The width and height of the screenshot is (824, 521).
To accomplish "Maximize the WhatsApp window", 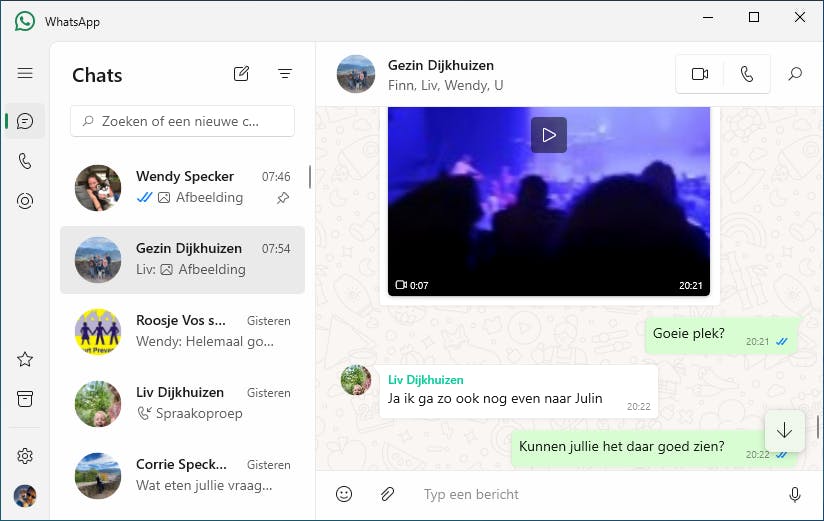I will tap(754, 17).
